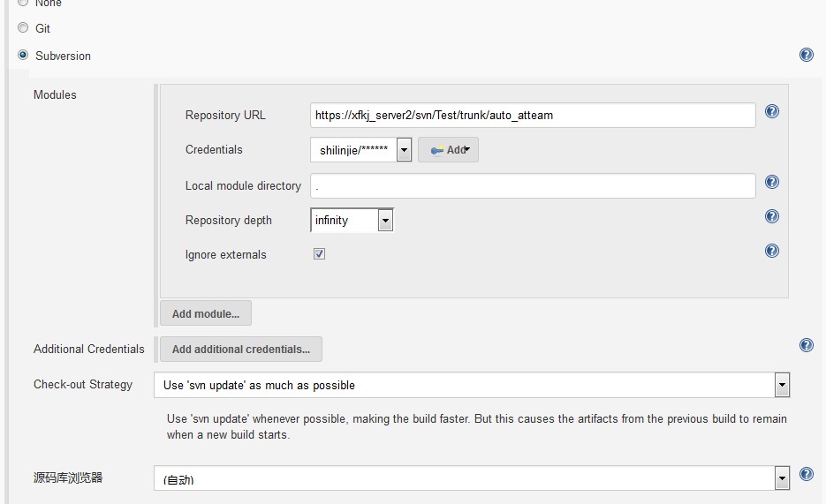
Task: Select the Git radio button
Action: pos(23,28)
